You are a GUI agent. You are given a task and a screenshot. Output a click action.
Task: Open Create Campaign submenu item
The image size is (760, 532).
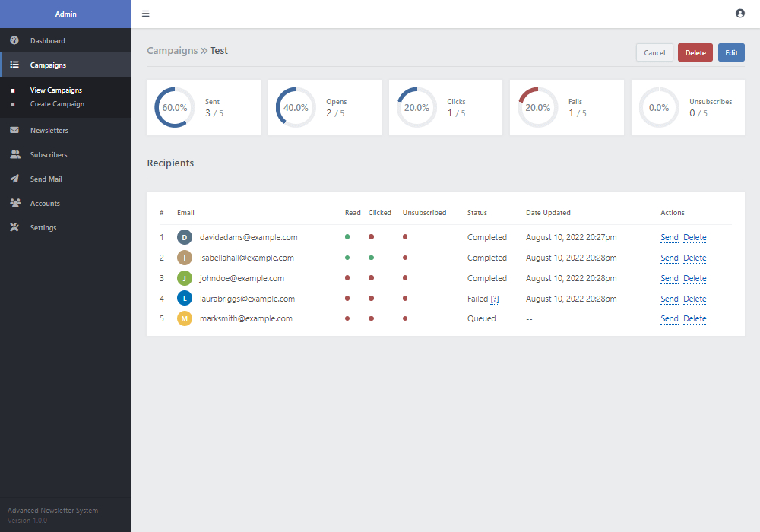[x=57, y=103]
